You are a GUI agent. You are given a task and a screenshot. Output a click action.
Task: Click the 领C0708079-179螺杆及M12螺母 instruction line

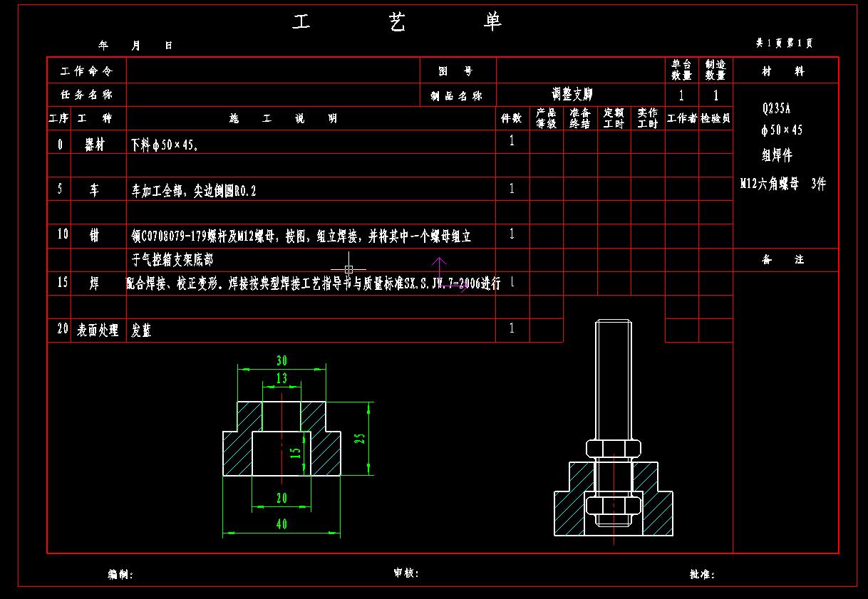click(301, 236)
